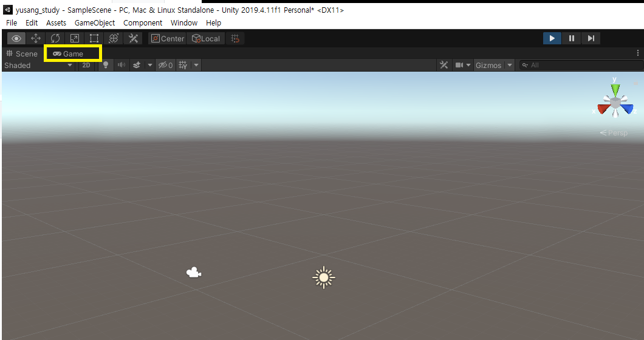The height and width of the screenshot is (340, 644).
Task: Toggle the scene gizmo rotation lock
Action: (636, 82)
